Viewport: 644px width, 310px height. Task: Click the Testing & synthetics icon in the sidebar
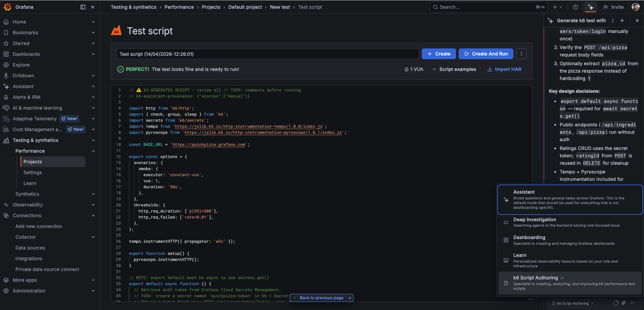coord(6,140)
